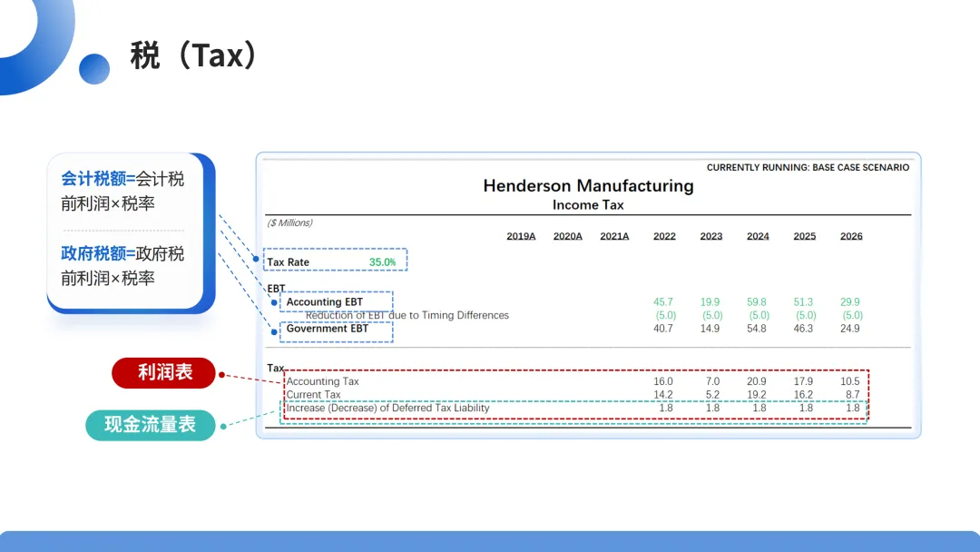Screen dimensions: 980x552
Task: Click Current Tax value 16.2
Action: point(803,394)
